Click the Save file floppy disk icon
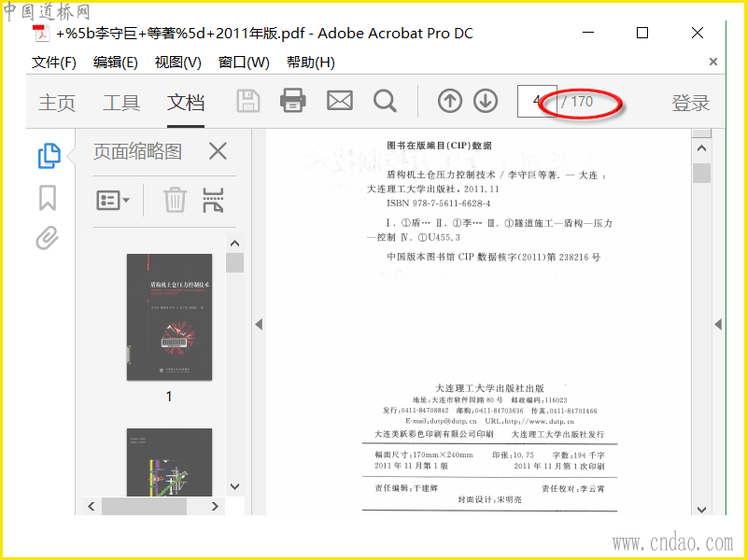Viewport: 747px width, 560px height. click(x=248, y=101)
